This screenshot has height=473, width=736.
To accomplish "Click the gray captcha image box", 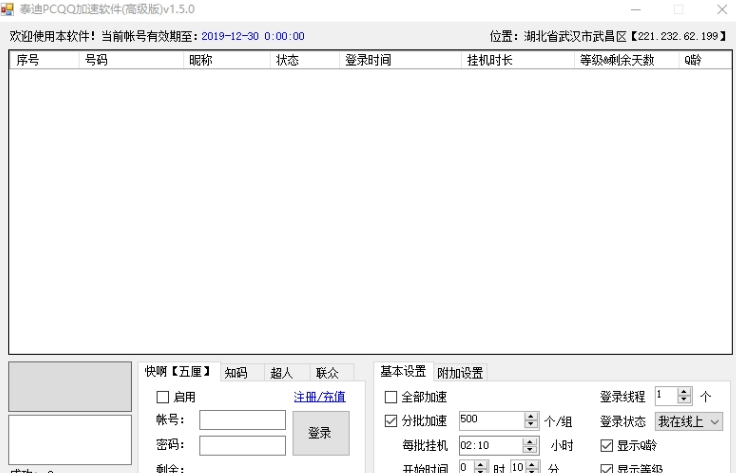I will pyautogui.click(x=70, y=387).
